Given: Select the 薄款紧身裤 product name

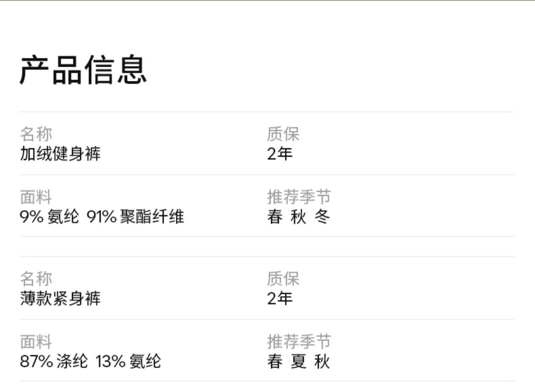Looking at the screenshot, I should (x=60, y=298).
